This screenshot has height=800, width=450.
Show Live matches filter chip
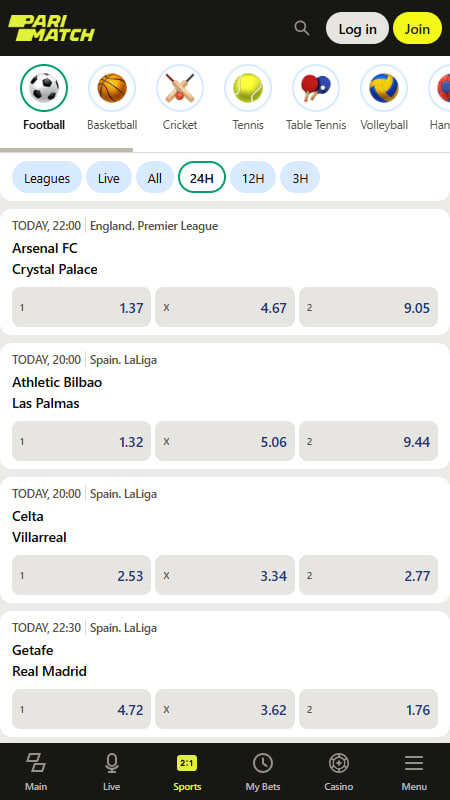[x=109, y=177]
